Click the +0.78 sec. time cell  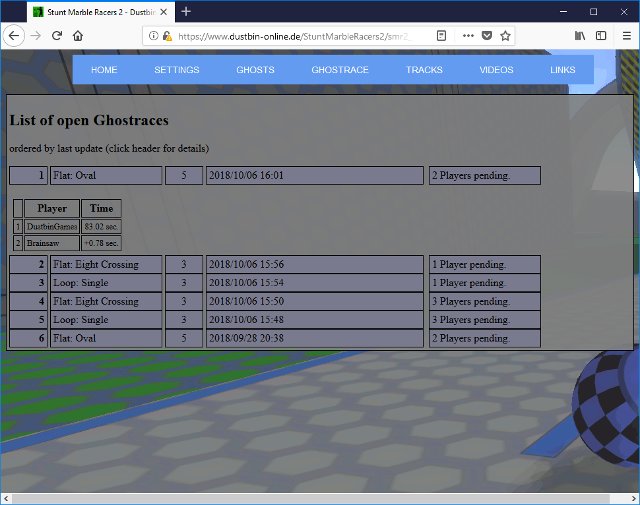pos(101,243)
